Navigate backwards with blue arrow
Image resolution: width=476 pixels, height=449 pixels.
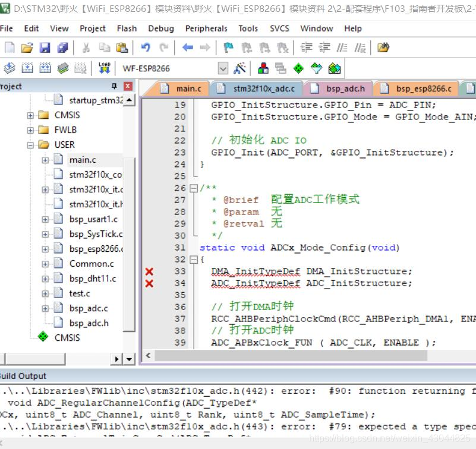pyautogui.click(x=188, y=48)
